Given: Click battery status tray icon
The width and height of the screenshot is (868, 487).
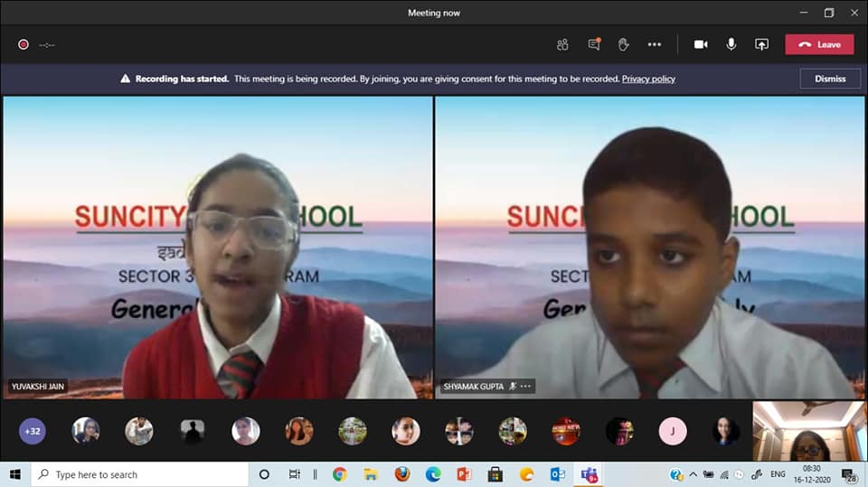Looking at the screenshot, I should click(x=708, y=474).
